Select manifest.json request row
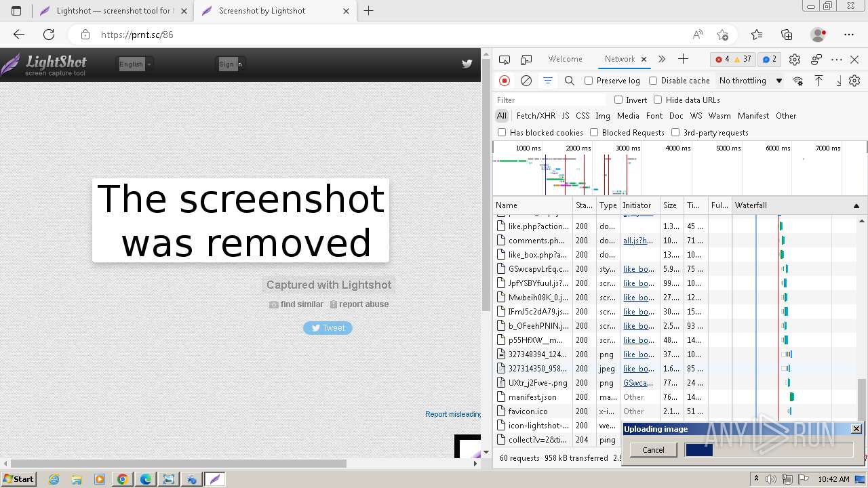This screenshot has width=868, height=488. tap(675, 397)
